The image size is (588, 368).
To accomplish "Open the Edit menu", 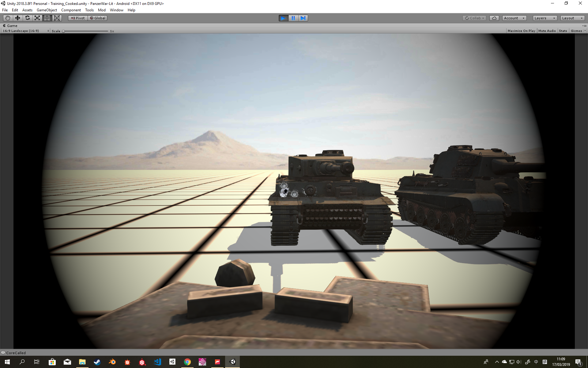I will (x=15, y=10).
